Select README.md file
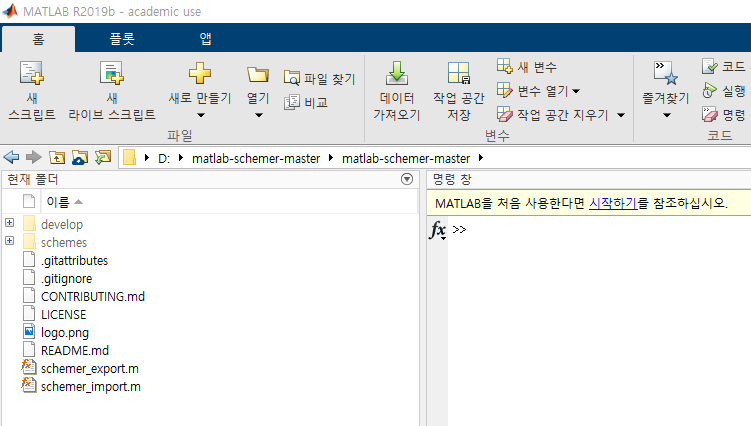Screen dimensions: 751x426 click(x=75, y=350)
